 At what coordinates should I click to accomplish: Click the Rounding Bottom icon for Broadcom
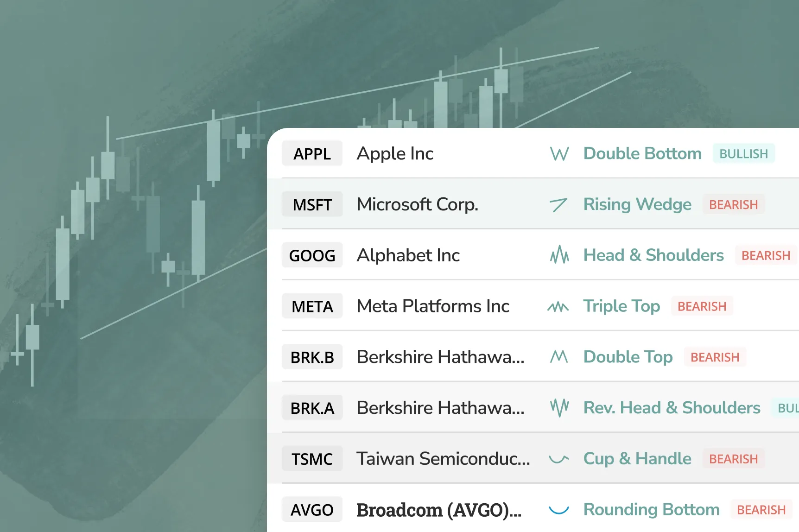(x=558, y=510)
